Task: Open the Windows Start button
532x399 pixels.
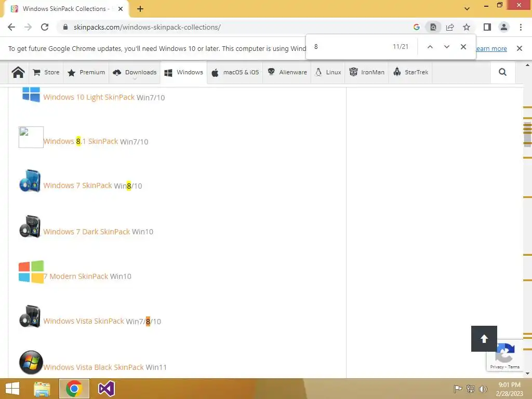Action: click(x=12, y=389)
